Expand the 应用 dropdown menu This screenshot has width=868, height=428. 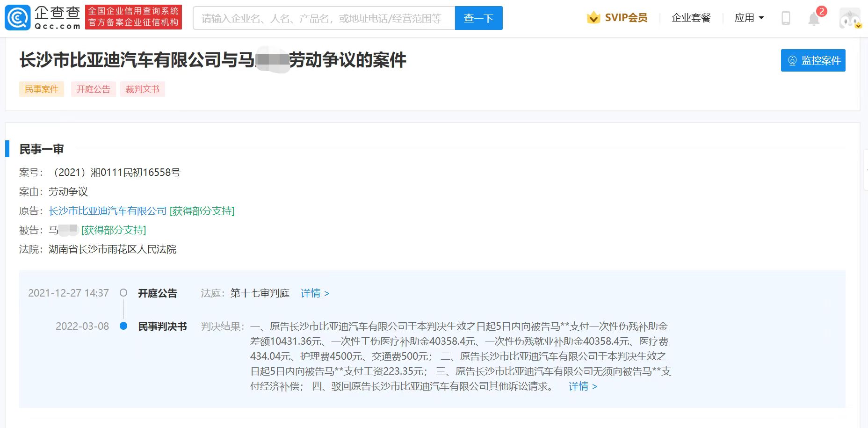coord(749,18)
